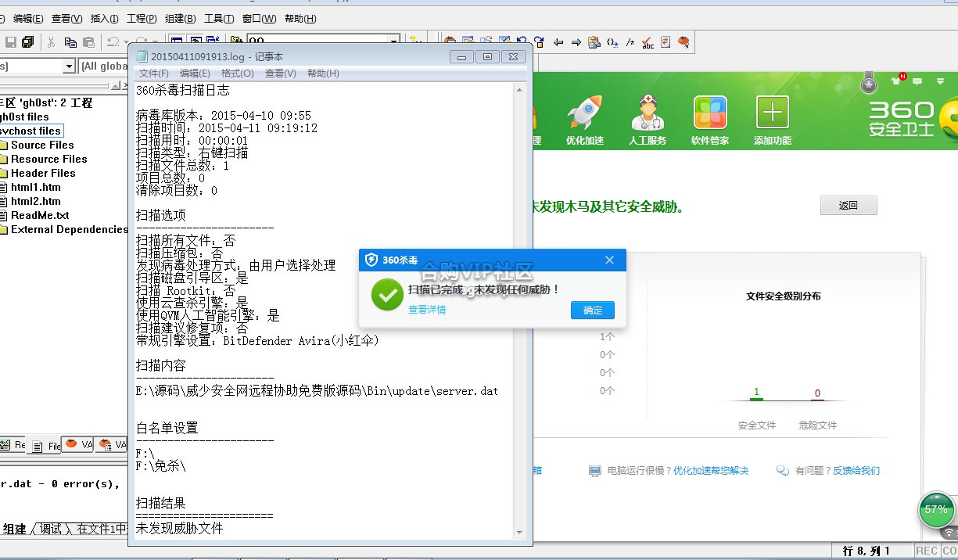The image size is (958, 560).
Task: Click the medal icon in 360 header
Action: 869,82
